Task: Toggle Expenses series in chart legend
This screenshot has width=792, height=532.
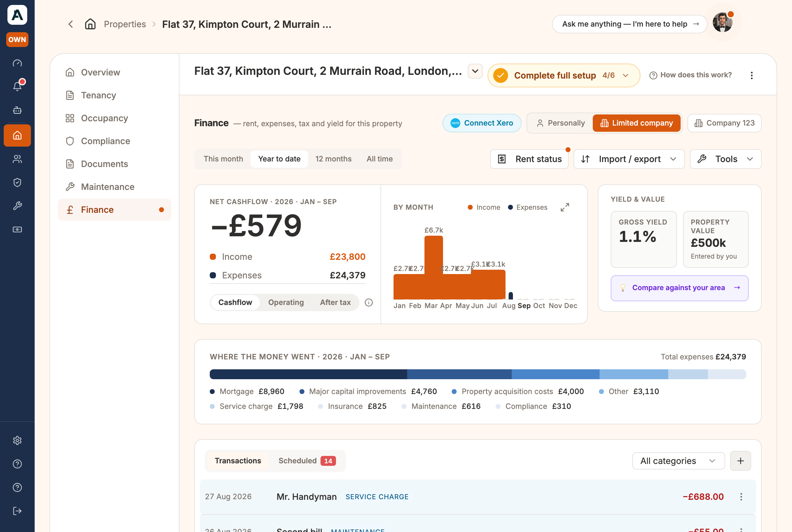Action: pos(528,207)
